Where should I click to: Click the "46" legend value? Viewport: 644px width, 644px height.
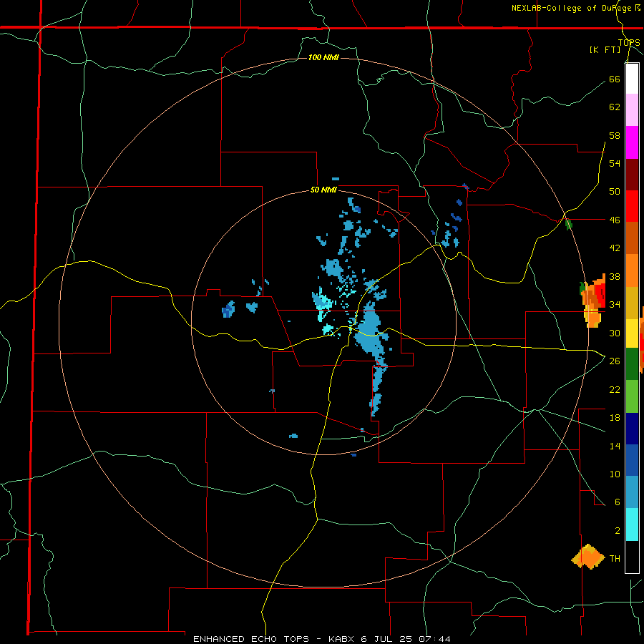[615, 220]
